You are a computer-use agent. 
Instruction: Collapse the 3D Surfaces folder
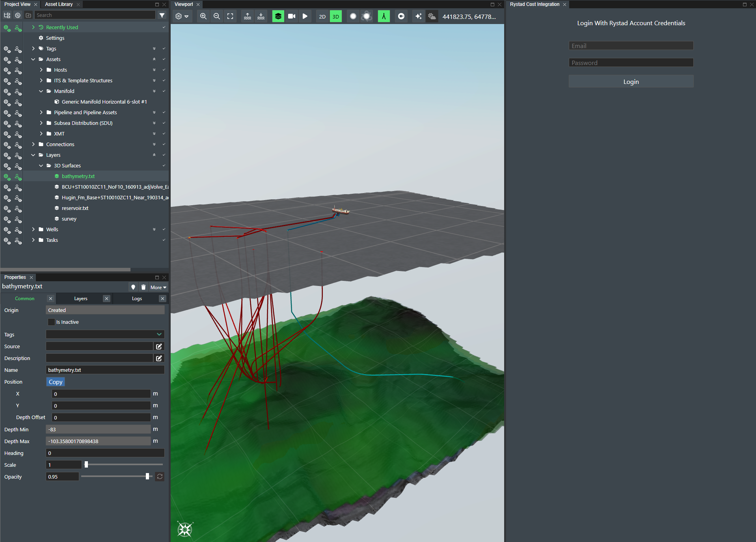coord(41,165)
